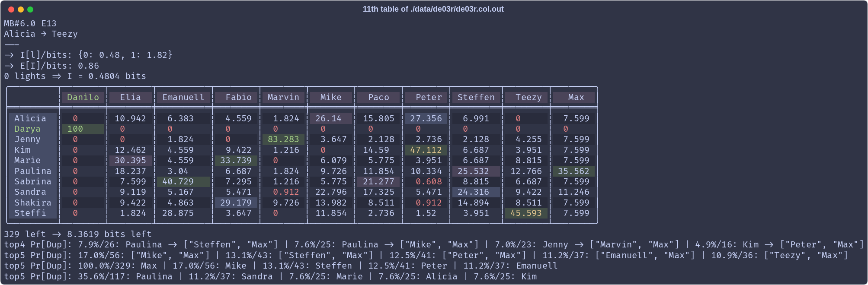Click the '0 lights ⇒ I = 0.4804 bits' line
Image resolution: width=868 pixels, height=285 pixels.
click(x=75, y=76)
